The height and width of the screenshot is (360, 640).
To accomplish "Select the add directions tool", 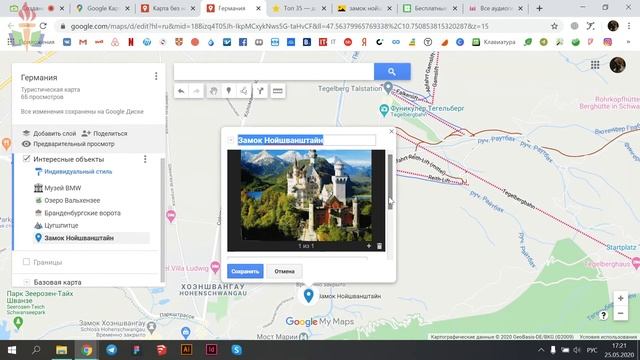I will point(260,91).
